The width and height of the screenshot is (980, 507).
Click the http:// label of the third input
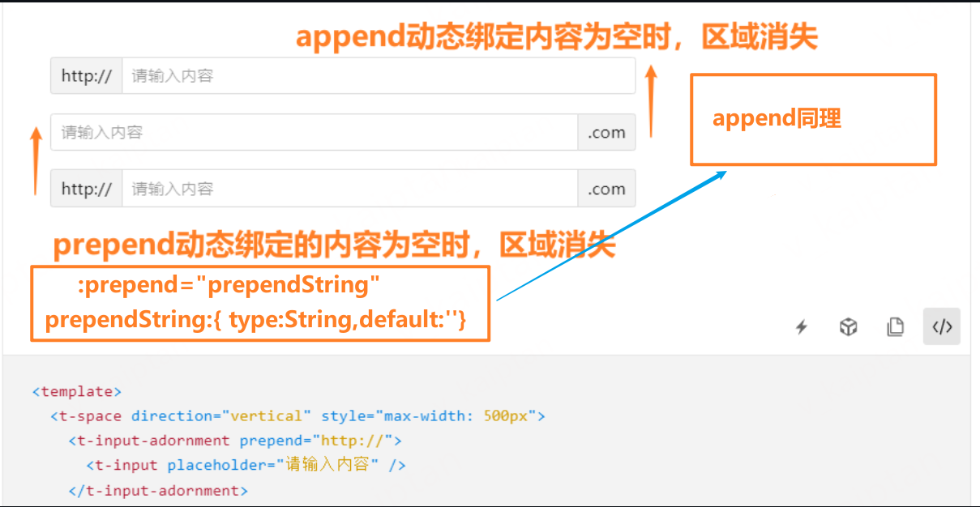(x=86, y=188)
